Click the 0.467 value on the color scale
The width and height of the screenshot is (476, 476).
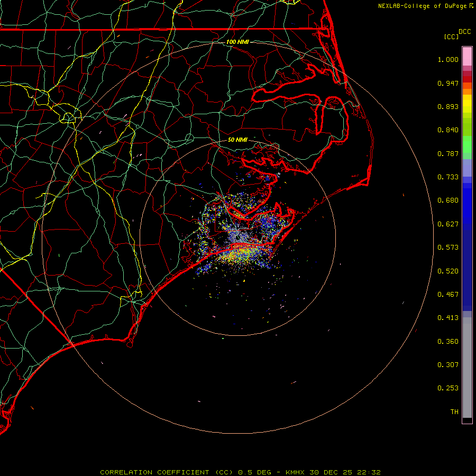(x=448, y=295)
